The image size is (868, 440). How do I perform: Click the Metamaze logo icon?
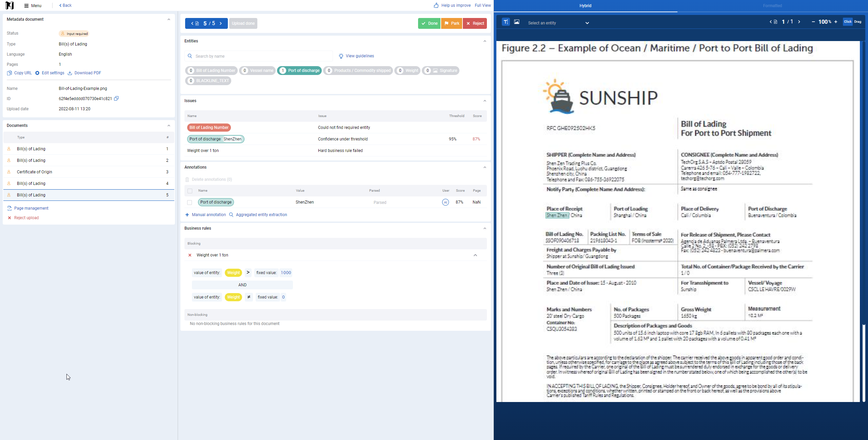[x=9, y=5]
